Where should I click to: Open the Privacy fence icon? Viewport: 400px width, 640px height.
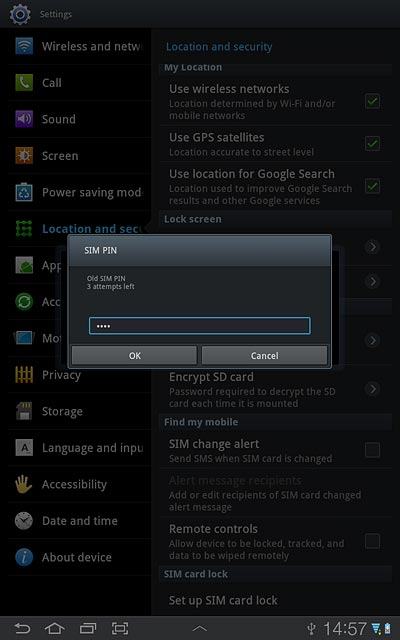(x=24, y=375)
